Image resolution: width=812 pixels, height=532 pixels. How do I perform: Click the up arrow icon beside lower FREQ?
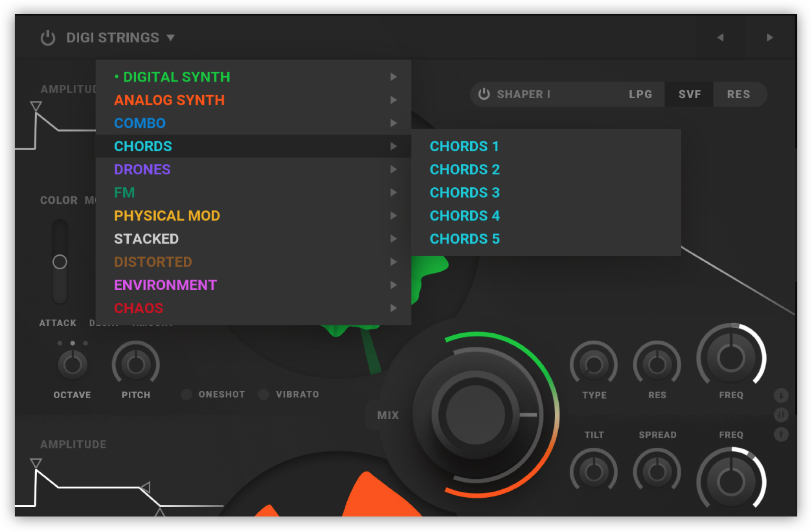(x=781, y=434)
